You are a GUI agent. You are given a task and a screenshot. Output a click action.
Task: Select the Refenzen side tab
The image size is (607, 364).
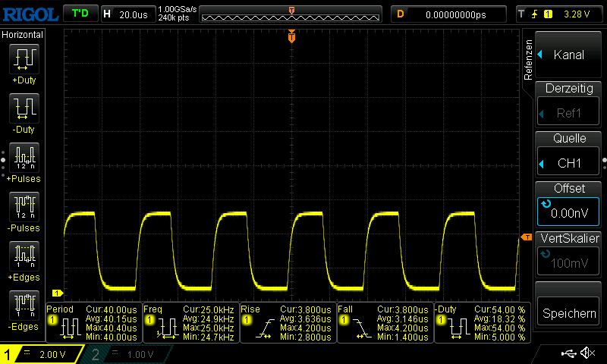[528, 60]
